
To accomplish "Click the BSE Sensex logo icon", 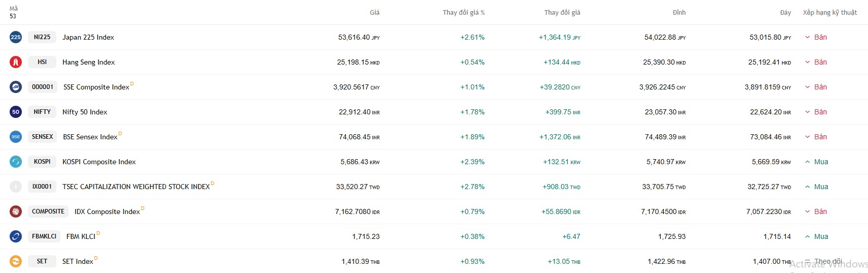I will [16, 137].
